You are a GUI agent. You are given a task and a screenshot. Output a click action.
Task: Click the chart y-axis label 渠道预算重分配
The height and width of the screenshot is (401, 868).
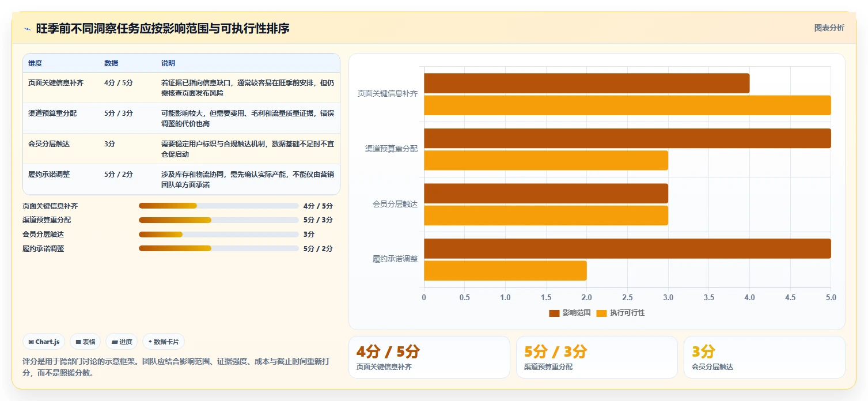(x=391, y=149)
